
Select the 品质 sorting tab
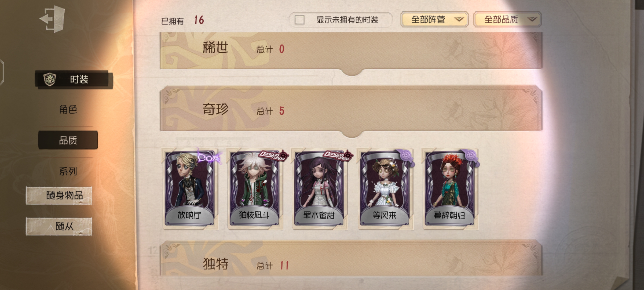(x=68, y=140)
